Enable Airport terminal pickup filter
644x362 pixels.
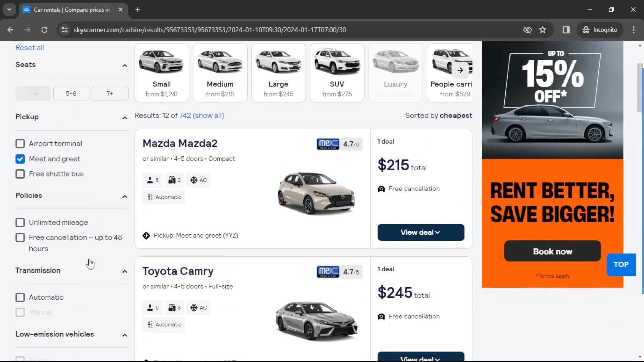click(20, 144)
